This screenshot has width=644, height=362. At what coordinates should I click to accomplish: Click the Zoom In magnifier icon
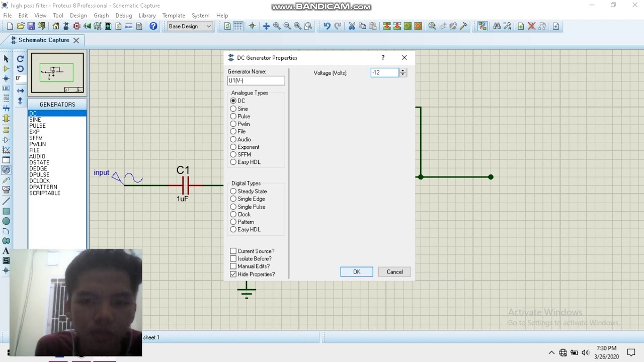(277, 26)
